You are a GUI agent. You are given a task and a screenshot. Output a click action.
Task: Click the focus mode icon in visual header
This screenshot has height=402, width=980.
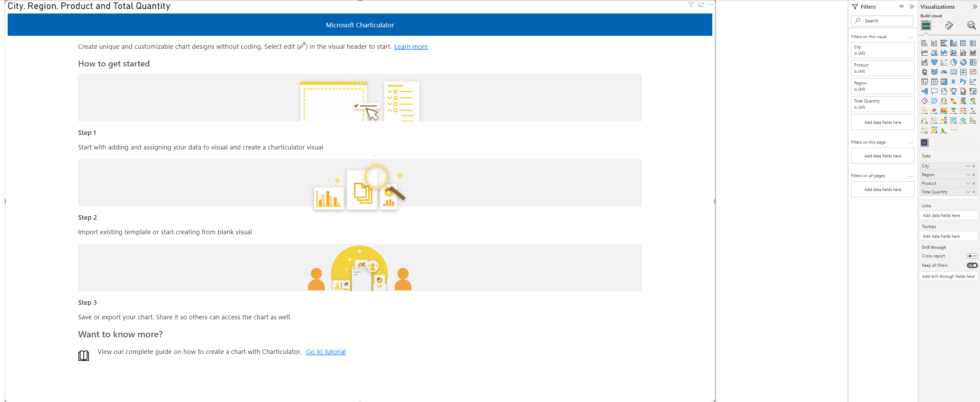[701, 5]
